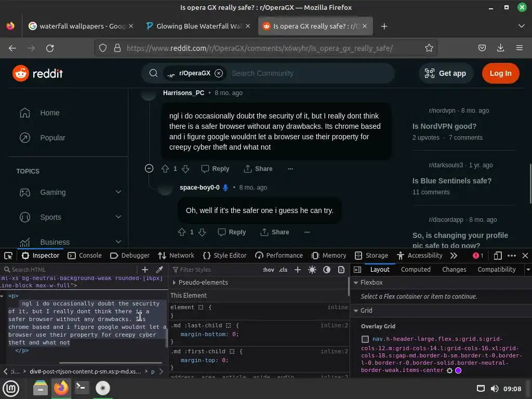Share the space-boy0-0 comment

[x=274, y=232]
